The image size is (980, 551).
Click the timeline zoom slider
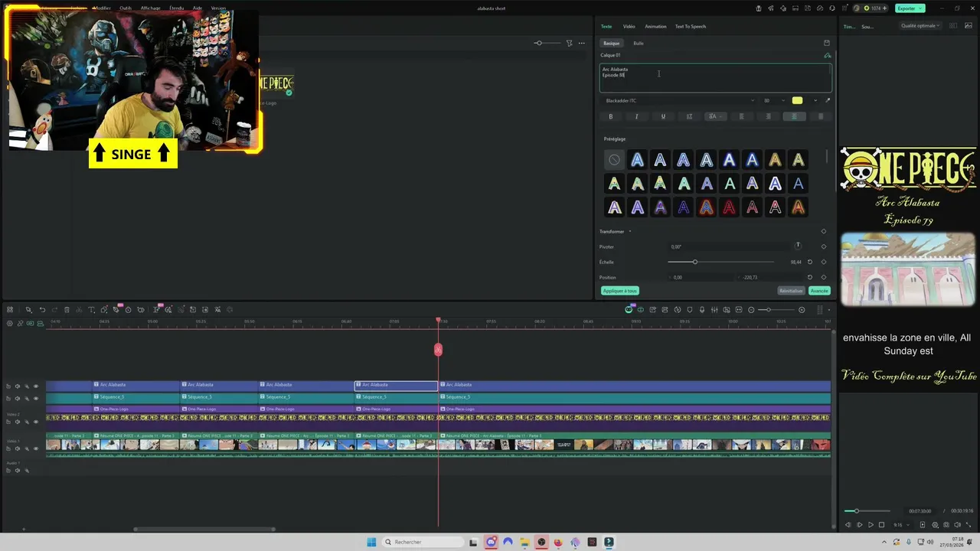click(776, 310)
